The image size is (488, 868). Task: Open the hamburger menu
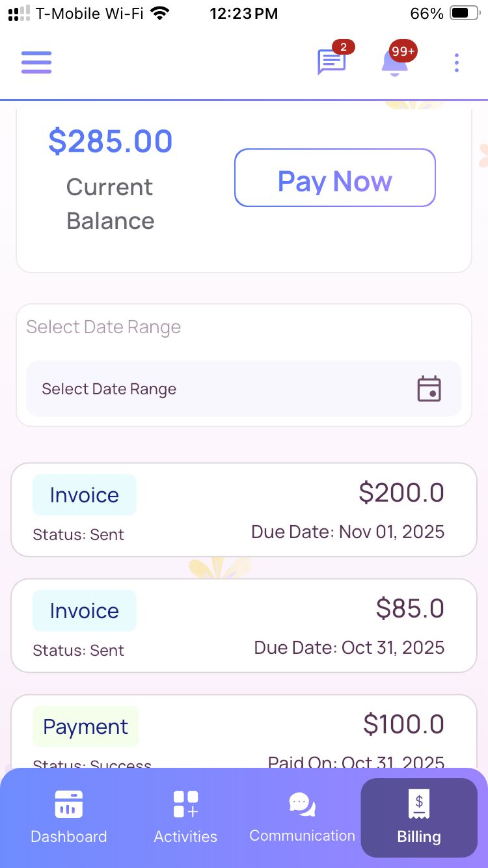point(36,62)
